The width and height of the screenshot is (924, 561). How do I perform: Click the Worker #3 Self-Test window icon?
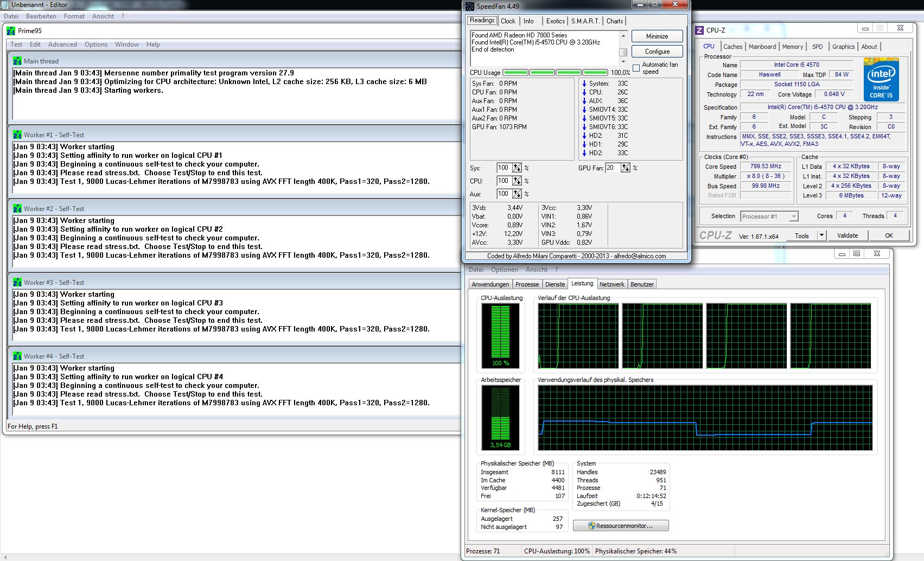click(x=17, y=283)
